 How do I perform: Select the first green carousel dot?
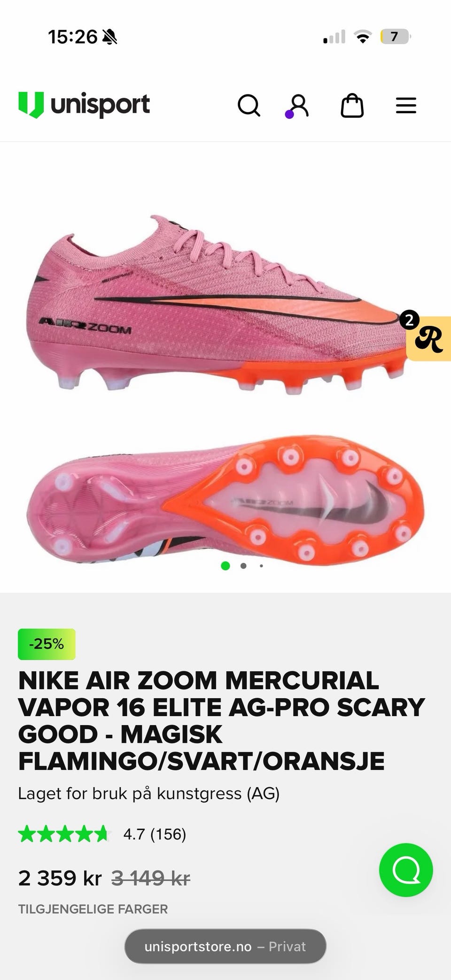pyautogui.click(x=225, y=566)
